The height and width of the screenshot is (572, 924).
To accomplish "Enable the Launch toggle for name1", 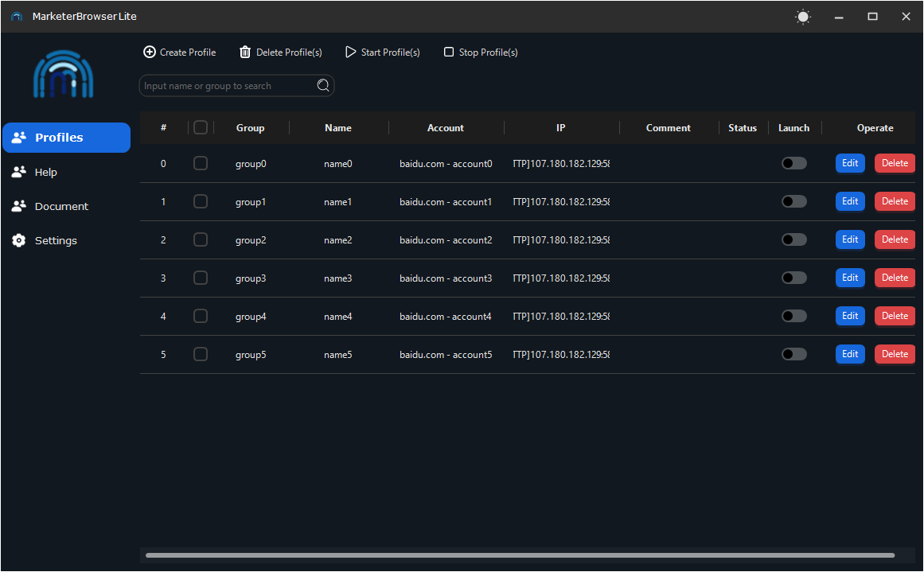I will (793, 201).
